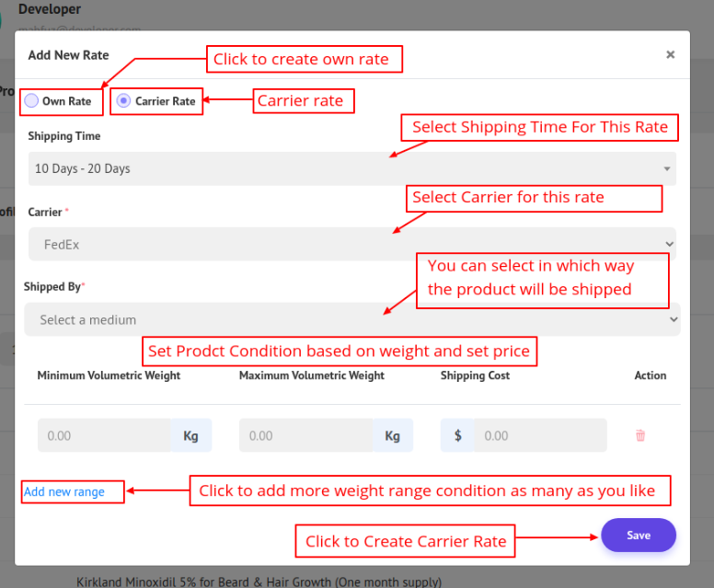Select the Own Rate radio button
Viewport: 714px width, 588px height.
(x=32, y=101)
